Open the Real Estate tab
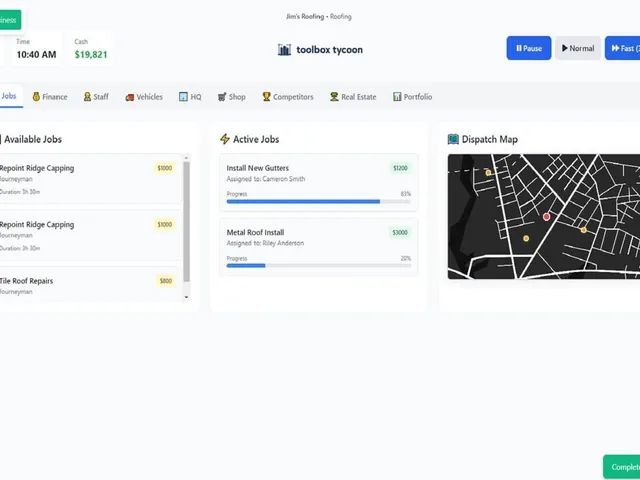Viewport: 640px width, 480px height. coord(353,97)
